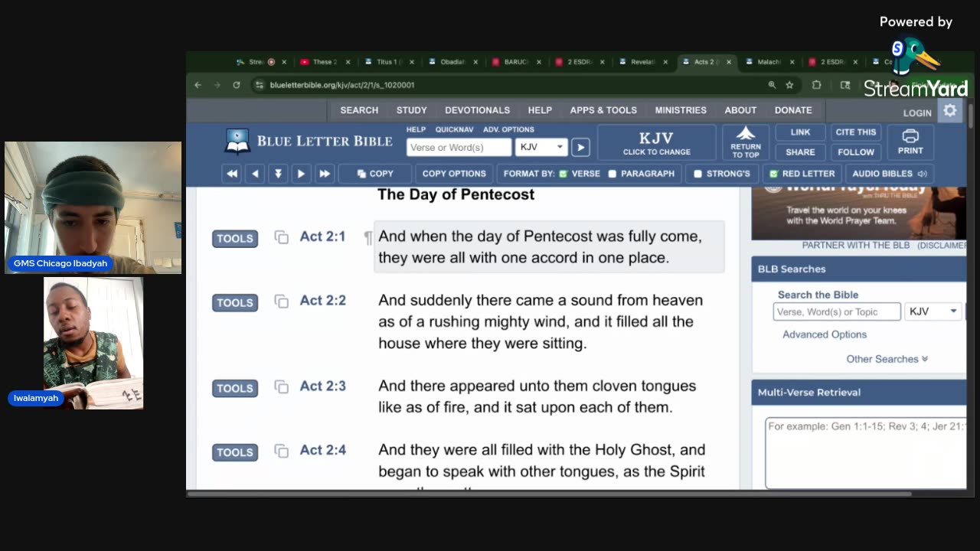Open the DEVOTIONALS menu
This screenshot has width=980, height=551.
pyautogui.click(x=477, y=110)
